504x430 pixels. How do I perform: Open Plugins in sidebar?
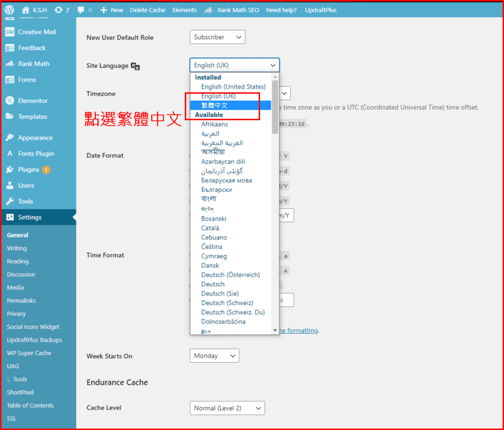point(29,169)
